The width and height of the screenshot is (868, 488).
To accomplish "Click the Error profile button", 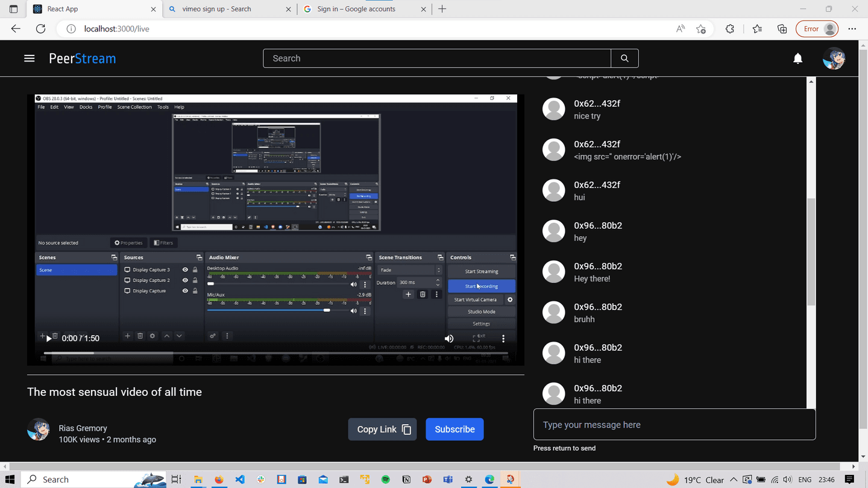I will (x=817, y=29).
